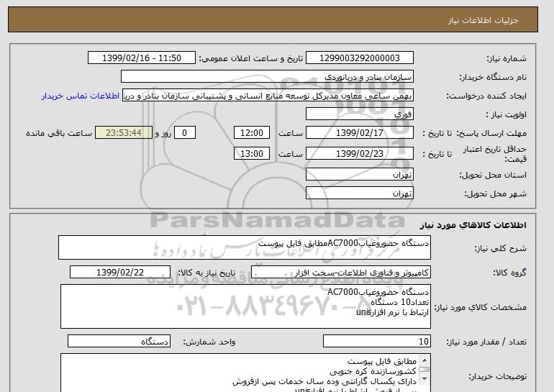Click the goods need date 1399/02/22

tap(120, 273)
